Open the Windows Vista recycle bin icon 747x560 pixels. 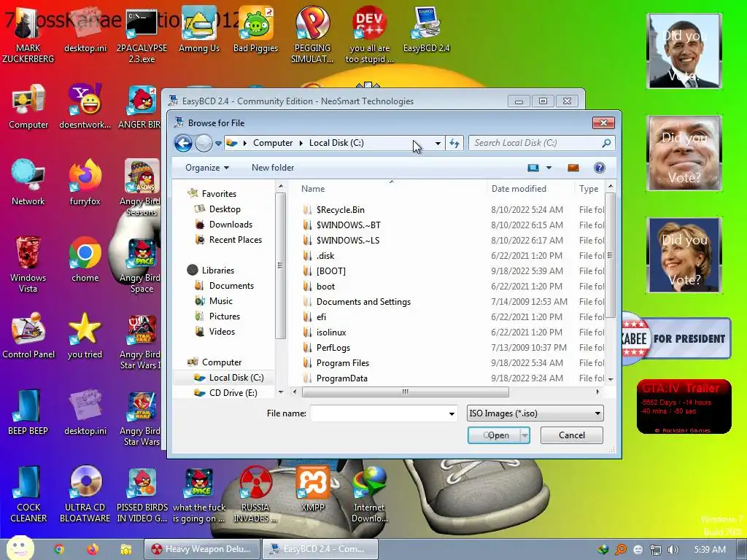pyautogui.click(x=28, y=265)
